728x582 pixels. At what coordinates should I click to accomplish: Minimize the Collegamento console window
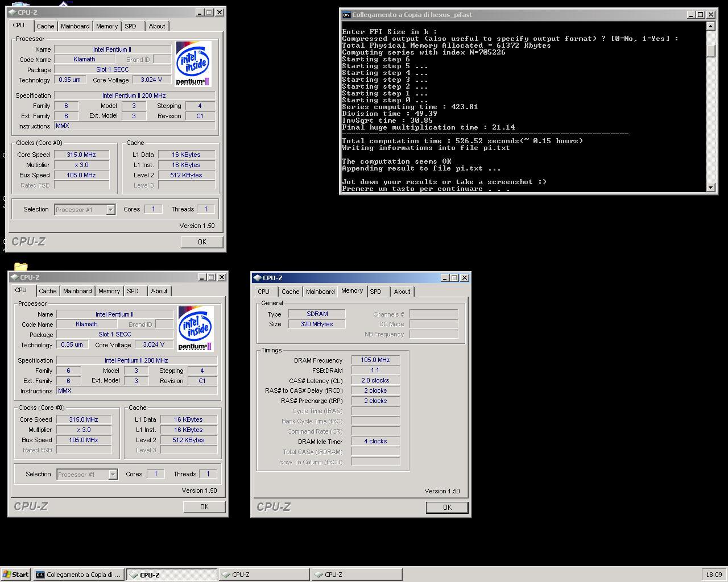click(x=691, y=15)
